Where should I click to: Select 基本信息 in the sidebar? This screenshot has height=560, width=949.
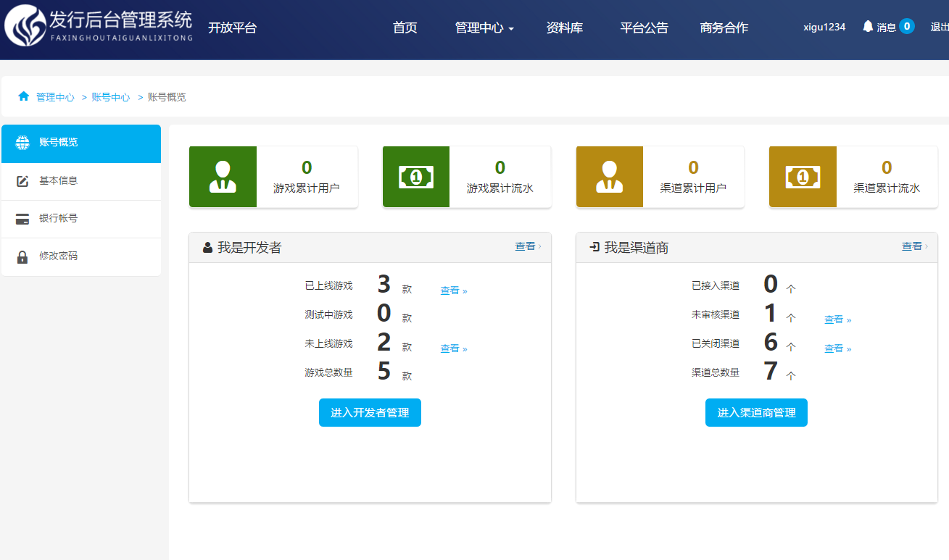pyautogui.click(x=58, y=180)
